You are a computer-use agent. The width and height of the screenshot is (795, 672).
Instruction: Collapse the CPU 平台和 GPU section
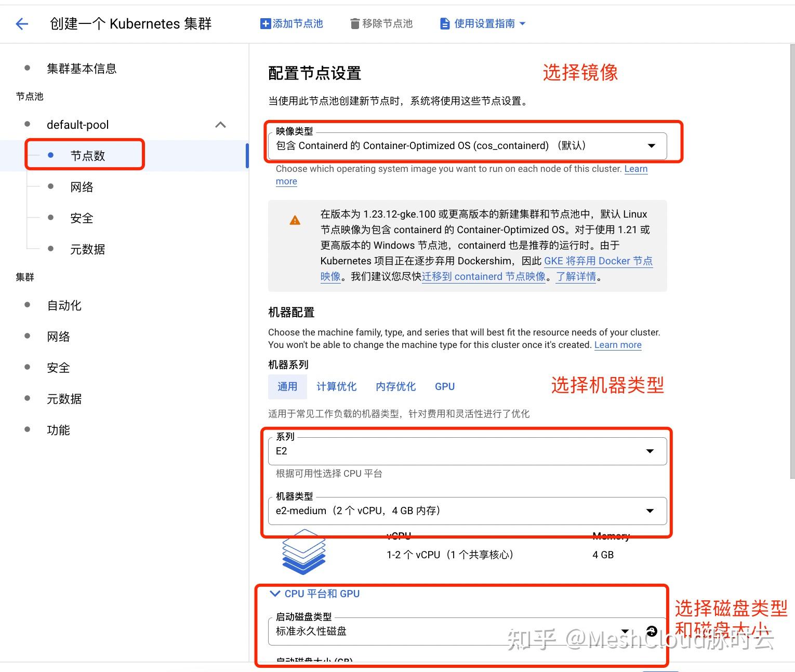coord(274,594)
